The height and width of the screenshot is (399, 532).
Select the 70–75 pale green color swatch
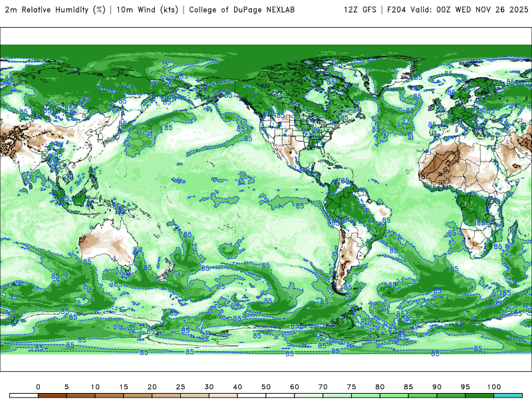click(337, 396)
